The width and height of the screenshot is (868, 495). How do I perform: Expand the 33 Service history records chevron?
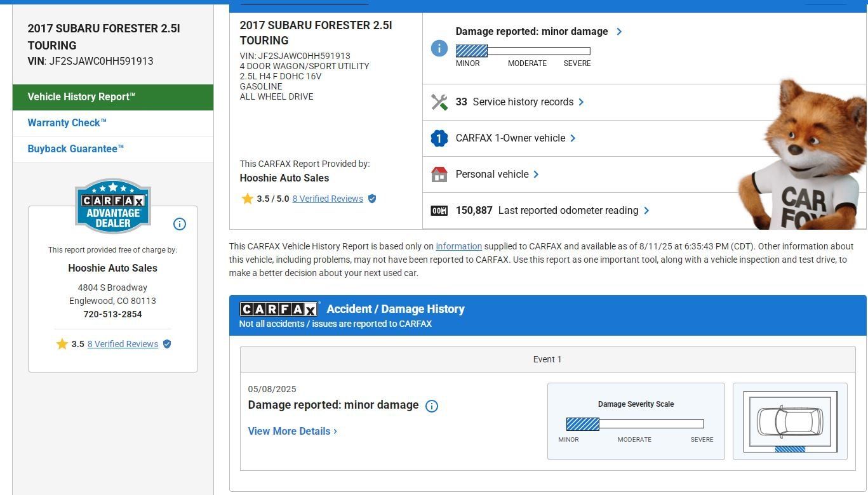pyautogui.click(x=581, y=102)
